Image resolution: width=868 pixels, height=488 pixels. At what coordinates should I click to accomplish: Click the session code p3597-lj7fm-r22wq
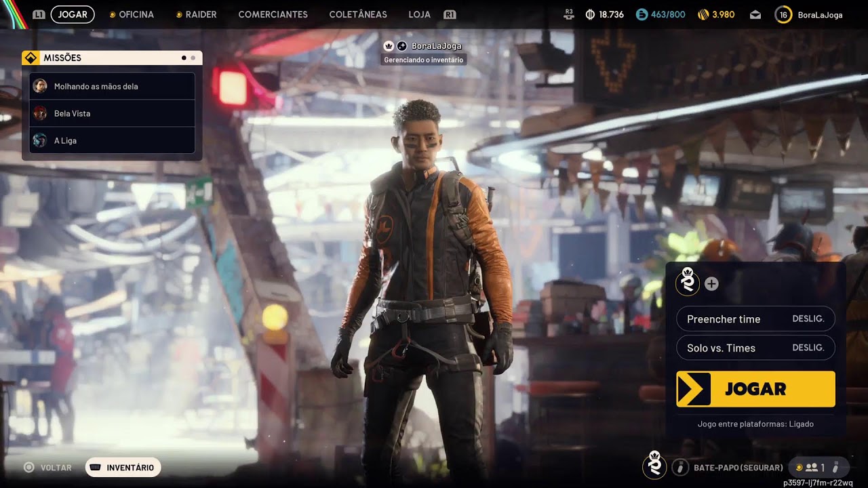point(818,483)
